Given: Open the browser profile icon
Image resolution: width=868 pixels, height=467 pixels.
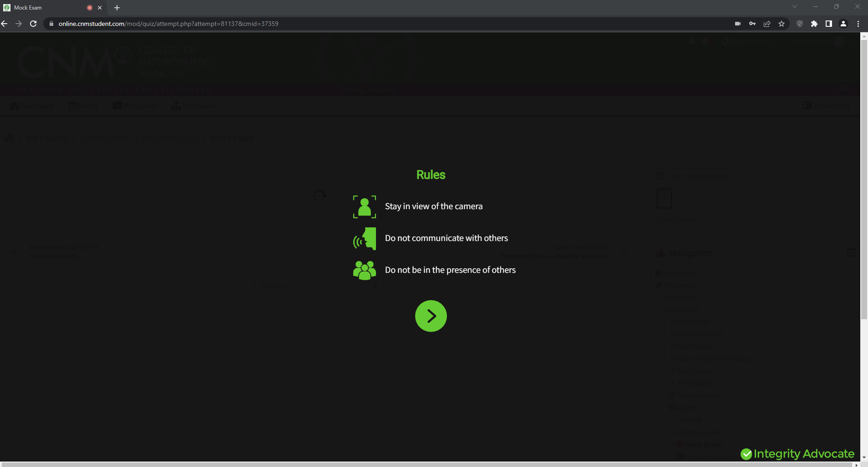Looking at the screenshot, I should click(x=843, y=24).
